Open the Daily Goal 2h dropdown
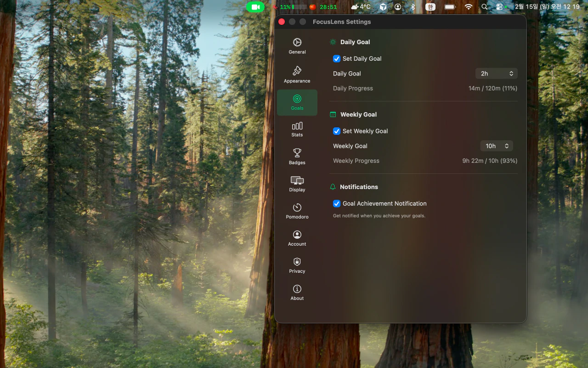This screenshot has height=368, width=588. coord(496,74)
